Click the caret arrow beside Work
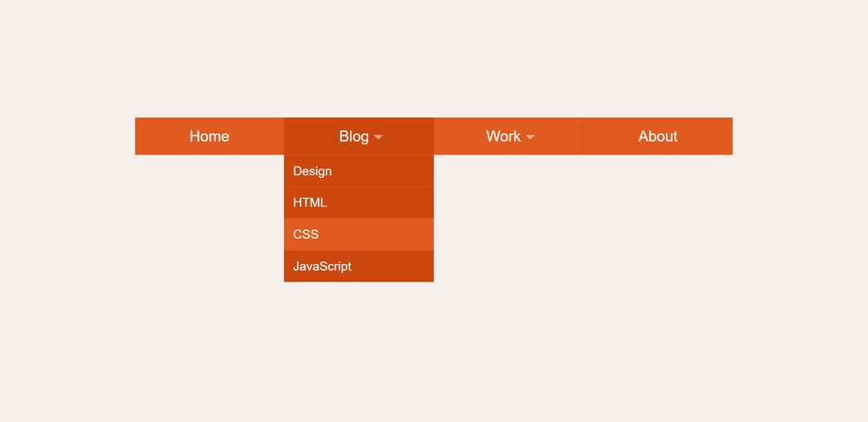The width and height of the screenshot is (868, 422). coord(529,137)
